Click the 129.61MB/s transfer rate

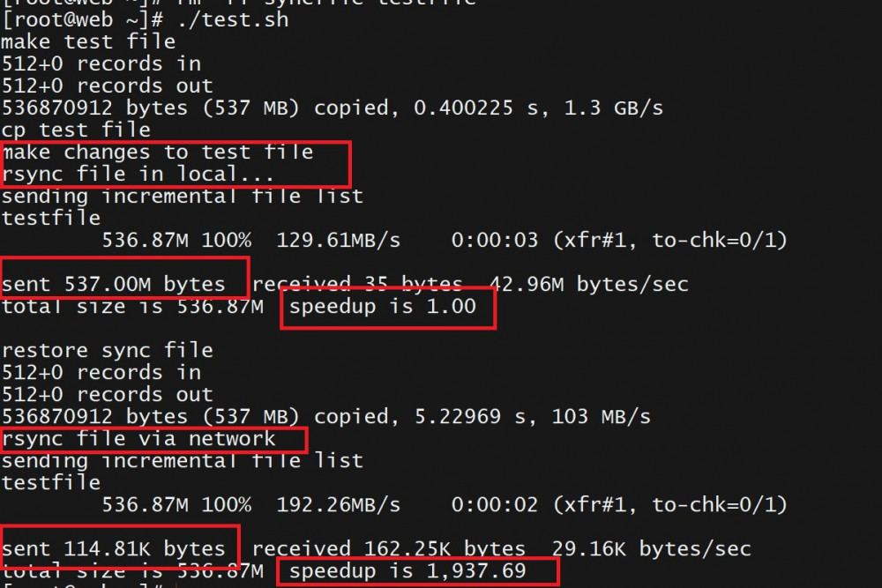click(x=339, y=240)
